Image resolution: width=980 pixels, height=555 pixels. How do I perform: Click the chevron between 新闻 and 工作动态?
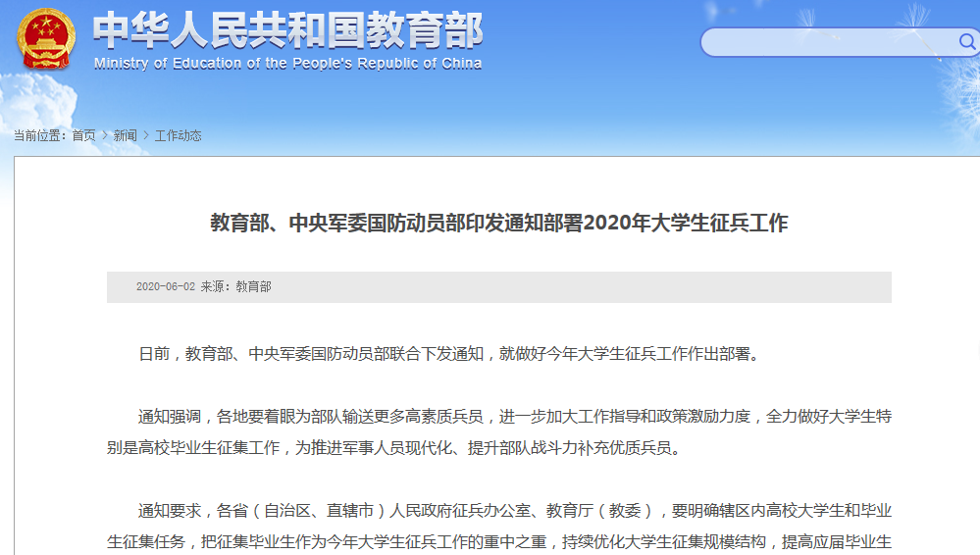146,135
